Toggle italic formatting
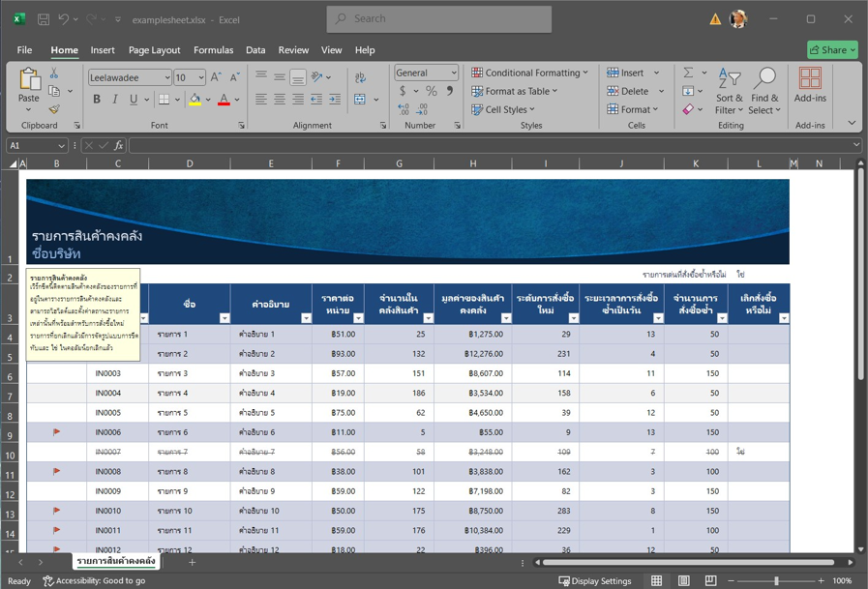 click(x=113, y=100)
